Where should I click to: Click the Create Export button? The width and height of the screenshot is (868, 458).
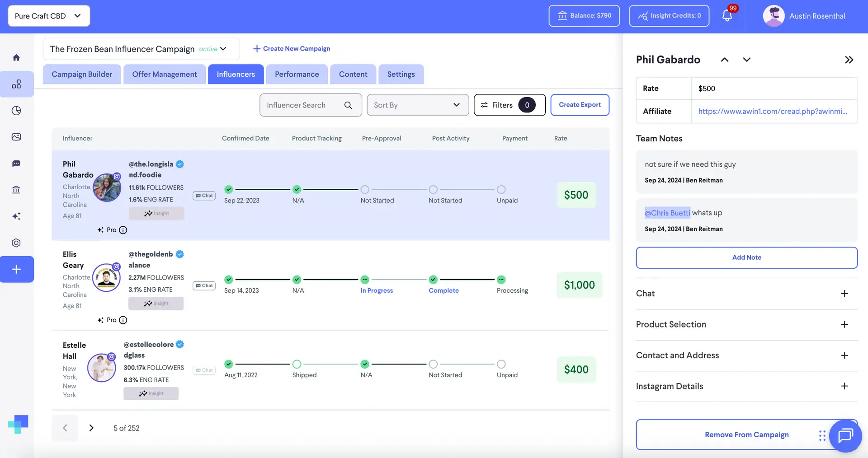pos(580,105)
